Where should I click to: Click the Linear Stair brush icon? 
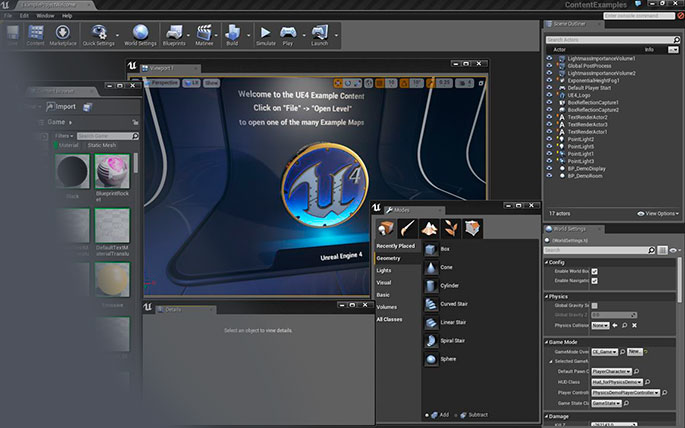tap(431, 323)
